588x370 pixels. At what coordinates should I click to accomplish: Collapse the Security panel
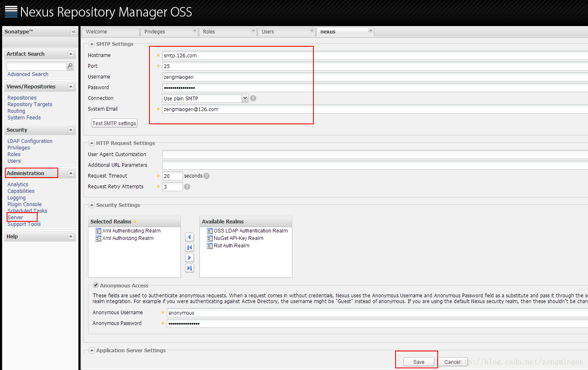(71, 130)
